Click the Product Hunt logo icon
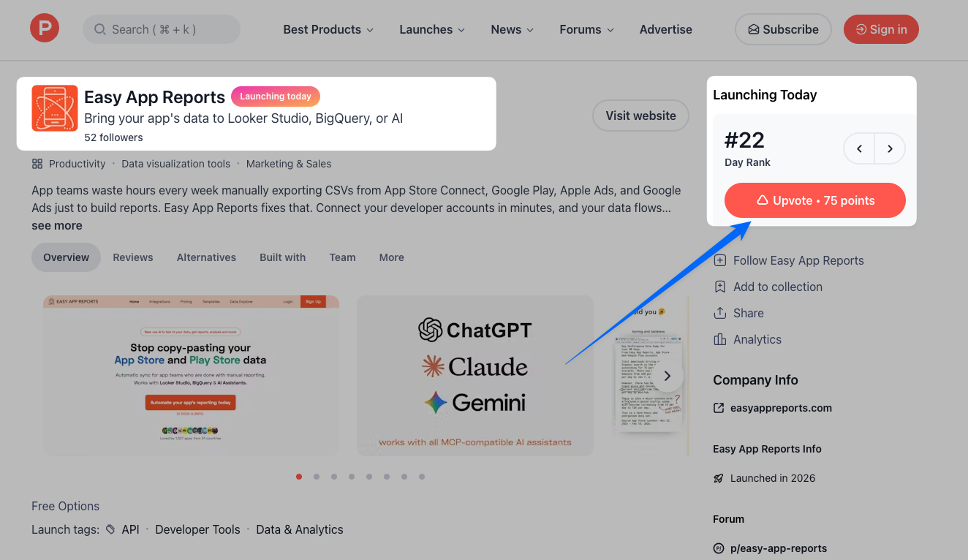The image size is (968, 560). tap(45, 29)
